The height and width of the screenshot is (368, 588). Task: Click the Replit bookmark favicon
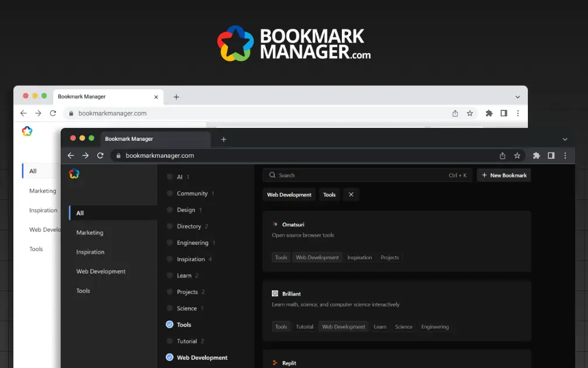(x=275, y=362)
